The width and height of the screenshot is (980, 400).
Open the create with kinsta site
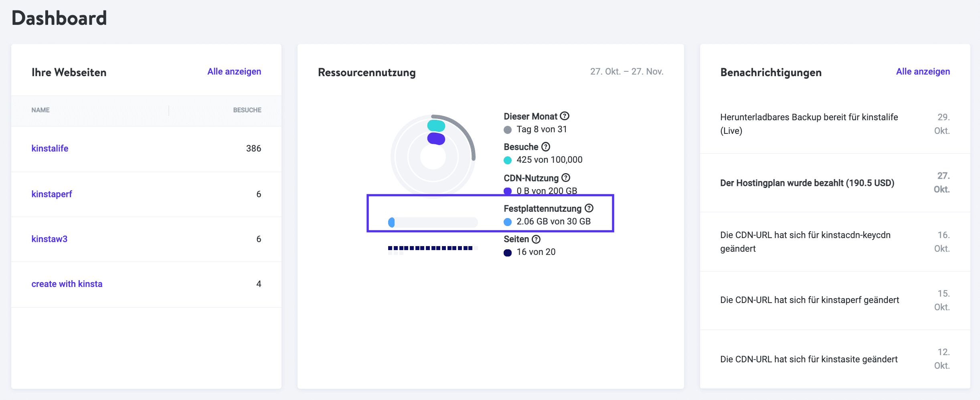[x=67, y=284]
